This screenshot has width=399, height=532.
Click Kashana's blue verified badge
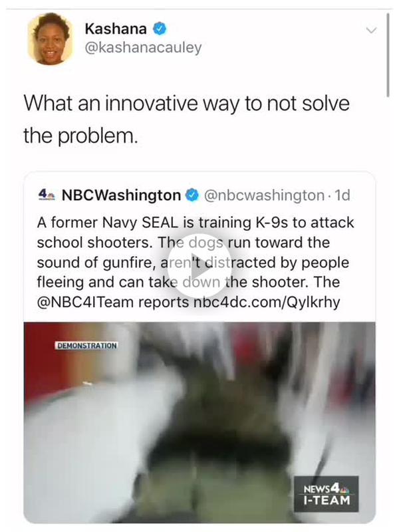pos(160,29)
